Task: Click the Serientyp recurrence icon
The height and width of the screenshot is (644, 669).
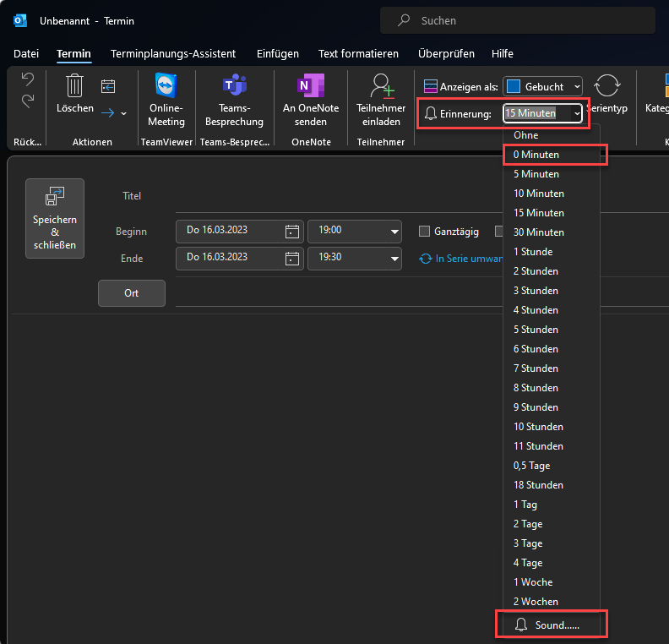Action: [606, 86]
